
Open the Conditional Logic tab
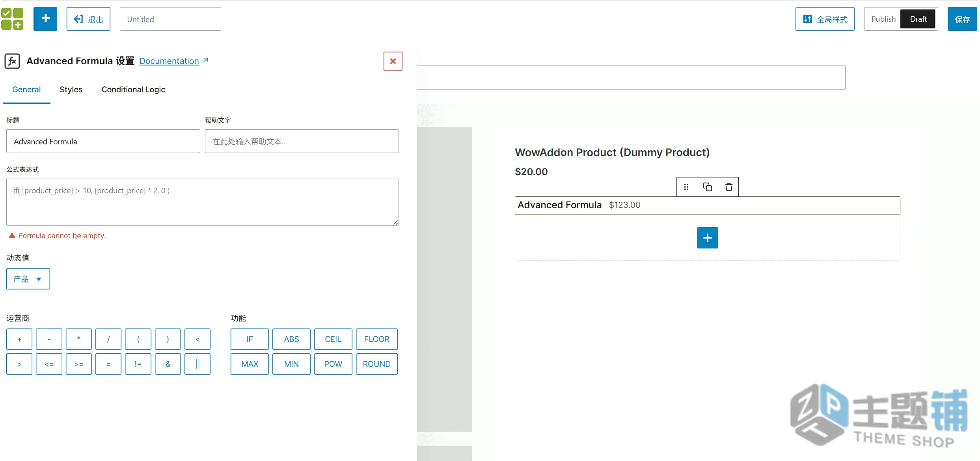point(133,90)
